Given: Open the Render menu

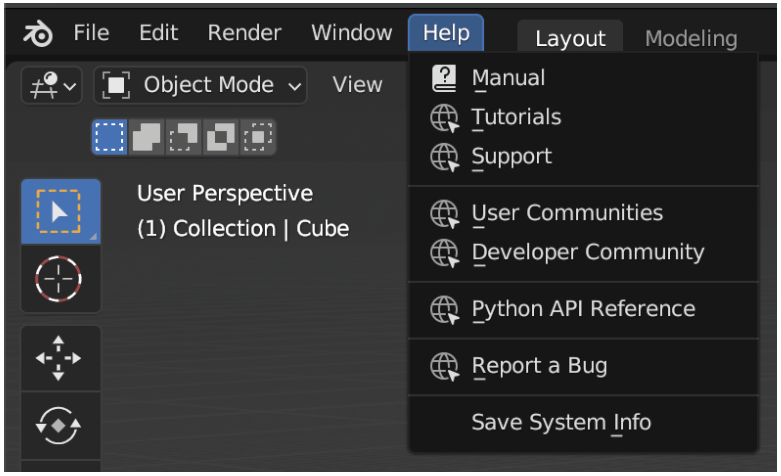Looking at the screenshot, I should click(244, 33).
